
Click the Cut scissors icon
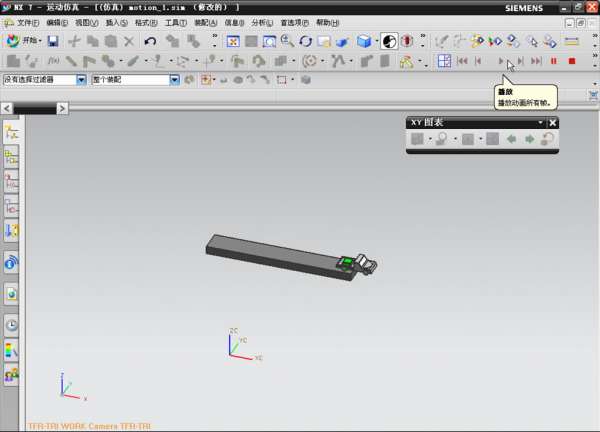coord(74,41)
